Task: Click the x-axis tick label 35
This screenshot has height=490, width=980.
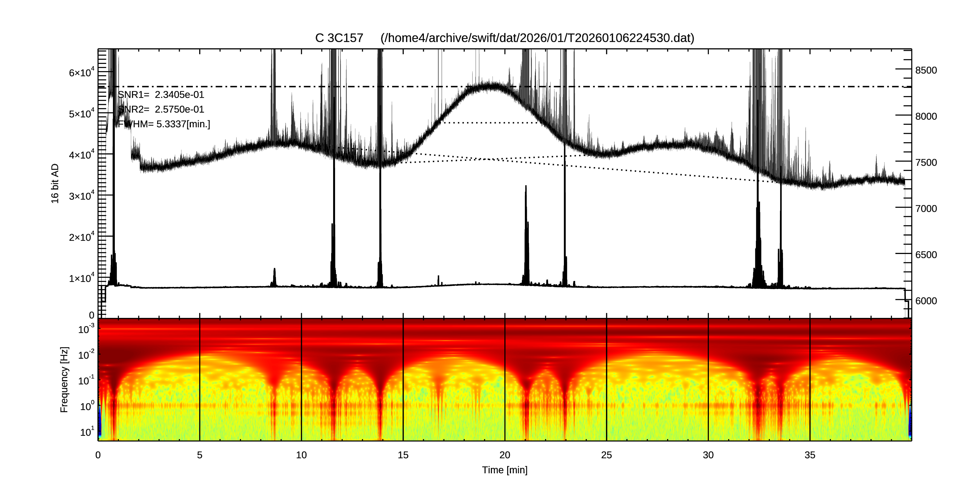Action: (x=810, y=455)
